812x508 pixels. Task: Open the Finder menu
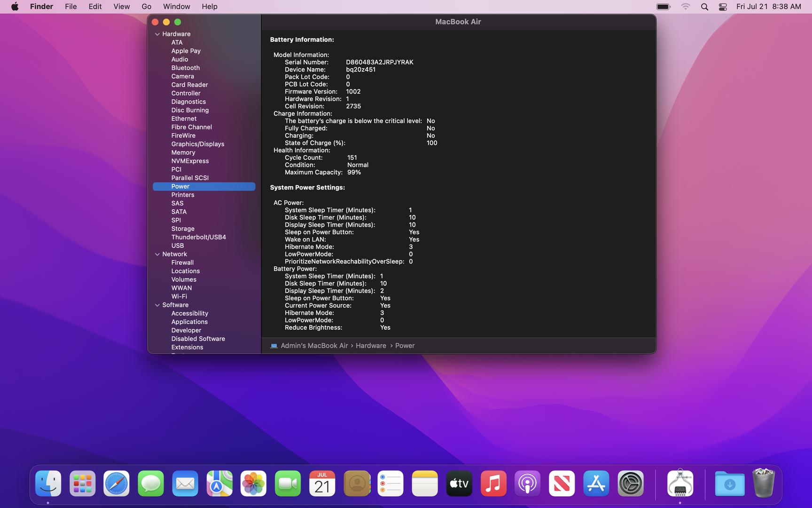(41, 7)
